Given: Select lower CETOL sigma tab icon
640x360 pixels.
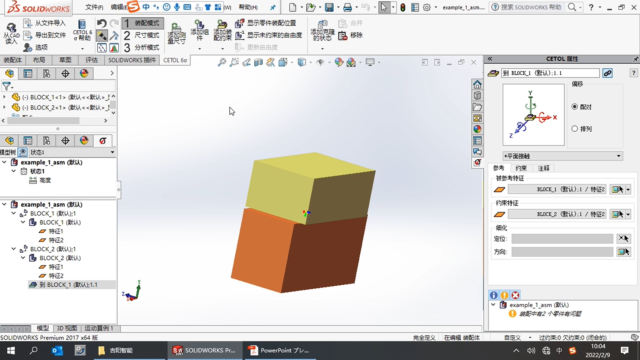Looking at the screenshot, I should (x=102, y=141).
